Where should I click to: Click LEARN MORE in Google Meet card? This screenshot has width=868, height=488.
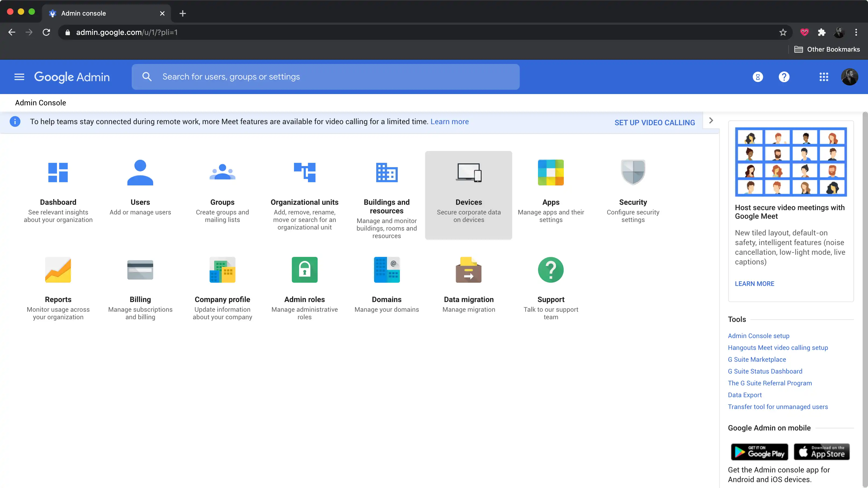click(x=754, y=284)
